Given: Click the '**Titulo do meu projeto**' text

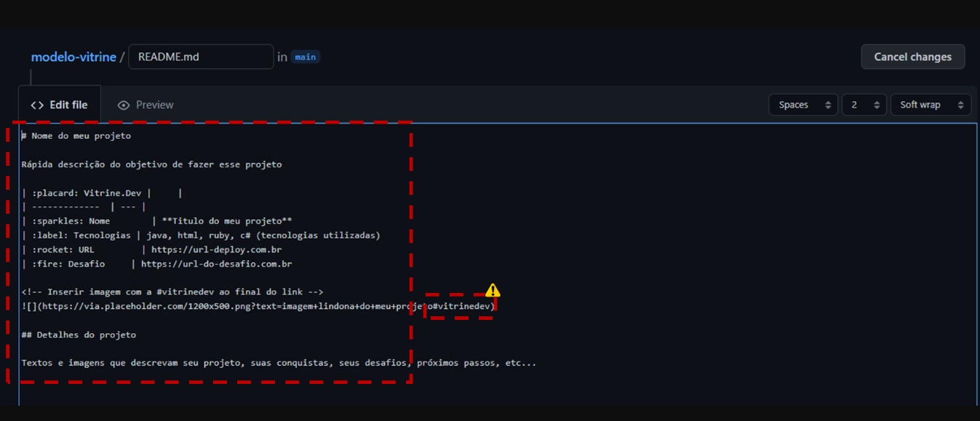Looking at the screenshot, I should click(227, 221).
